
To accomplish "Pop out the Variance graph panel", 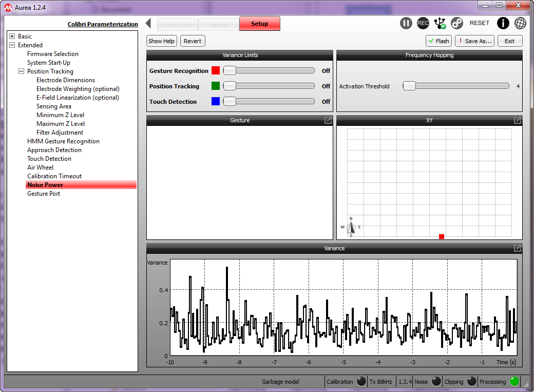I will pos(518,248).
